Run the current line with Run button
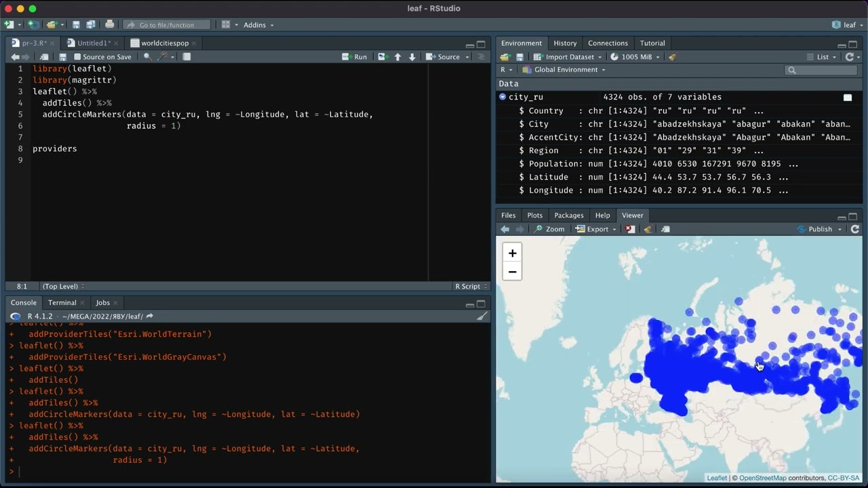The height and width of the screenshot is (488, 868). point(355,57)
